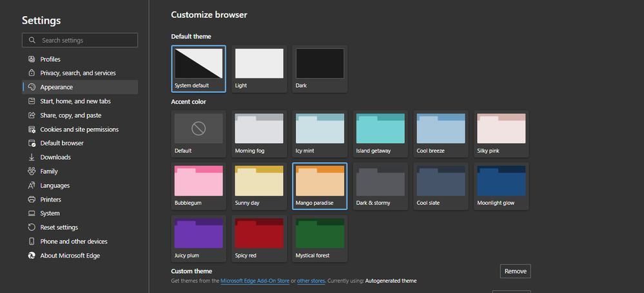Select the System default theme

[199, 68]
